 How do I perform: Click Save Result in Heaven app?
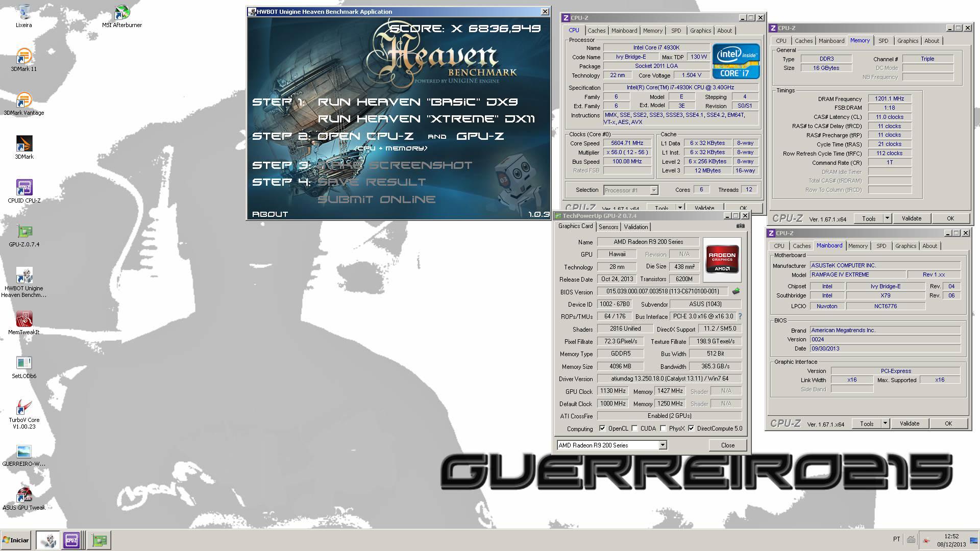[372, 182]
